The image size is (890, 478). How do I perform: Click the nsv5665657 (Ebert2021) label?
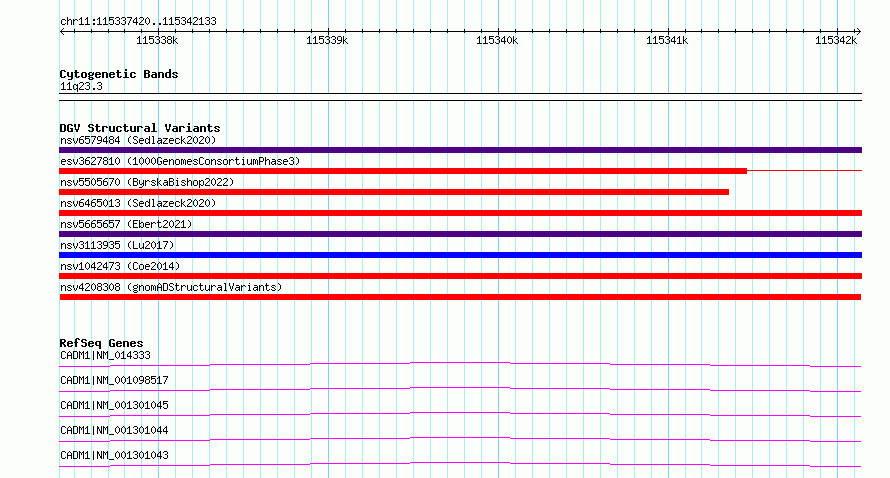pos(126,224)
